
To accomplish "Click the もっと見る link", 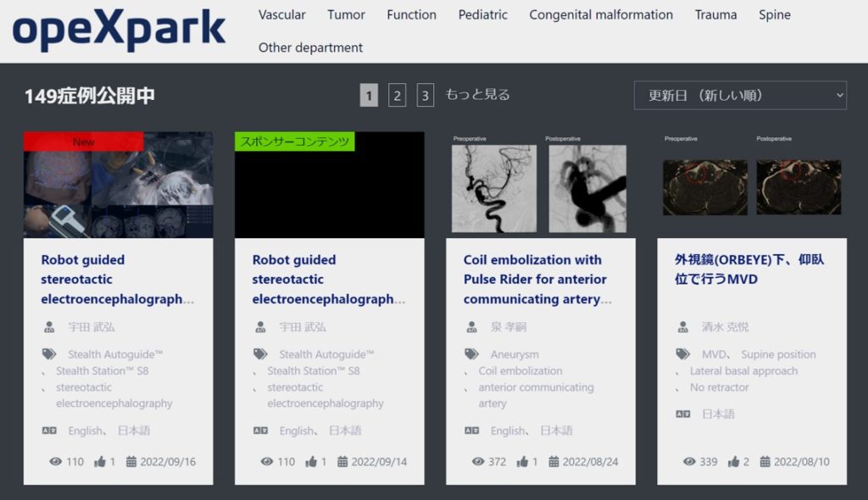I will pos(477,95).
